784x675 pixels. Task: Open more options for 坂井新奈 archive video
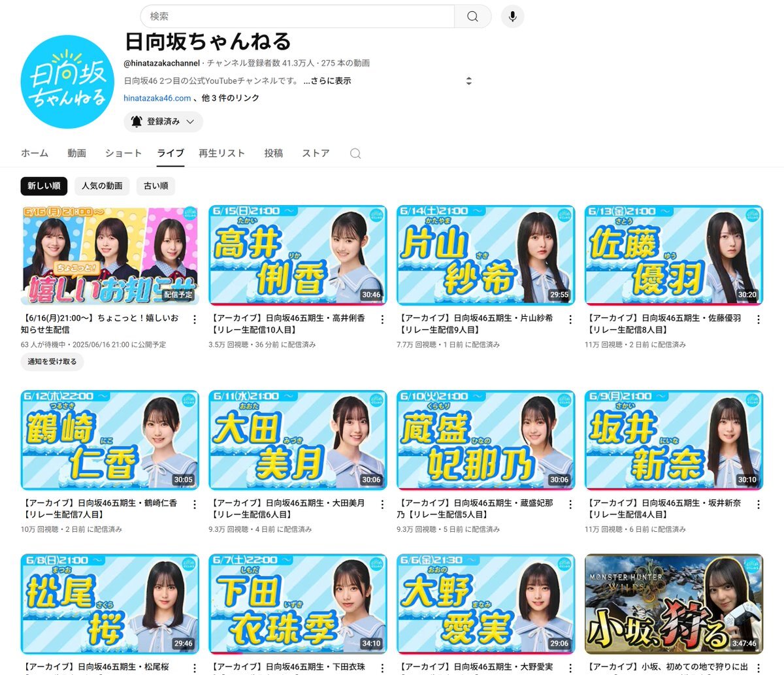759,504
